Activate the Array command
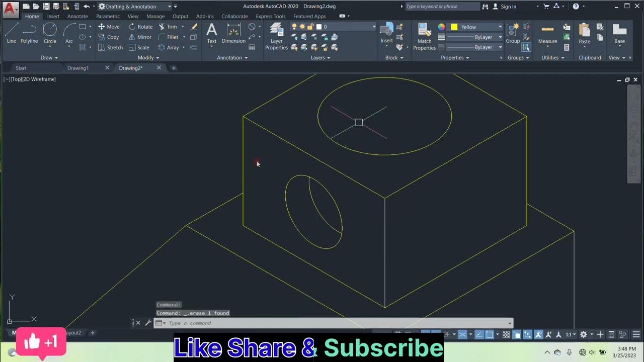 [169, 48]
